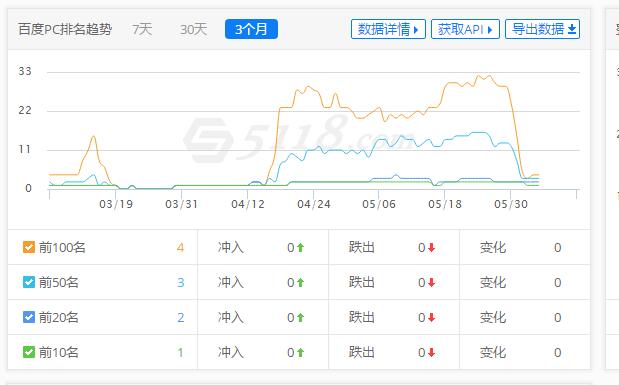619x385 pixels.
Task: Click the download icon on 导出数据
Action: [572, 29]
